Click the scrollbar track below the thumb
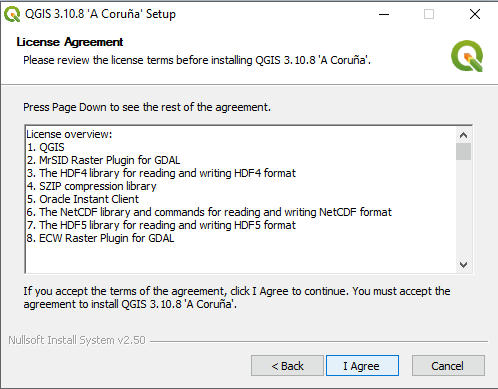 coord(463,208)
